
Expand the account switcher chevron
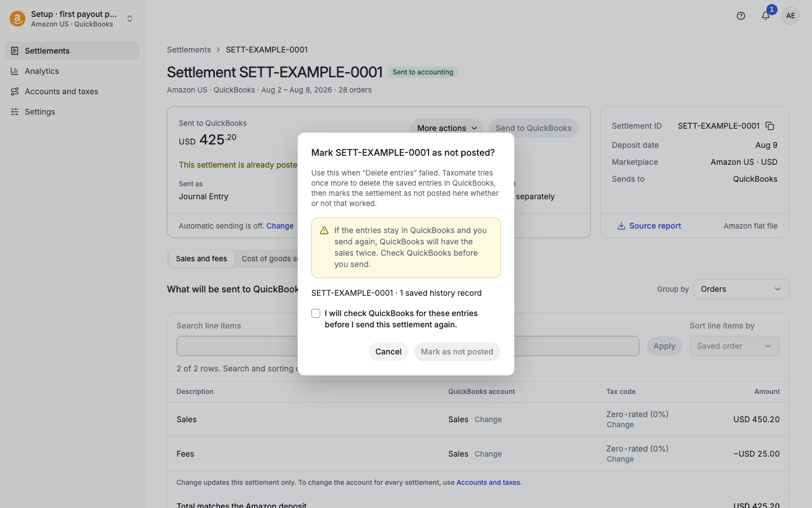(130, 19)
